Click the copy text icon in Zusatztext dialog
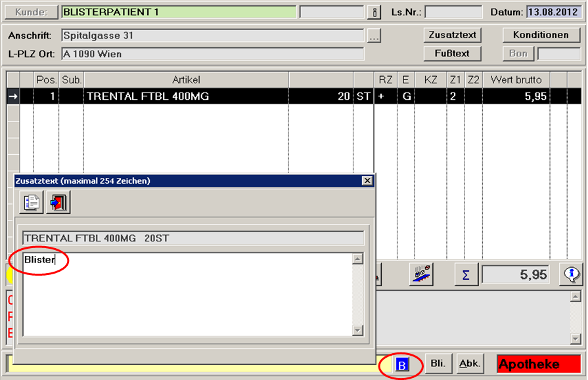The height and width of the screenshot is (380, 588). click(x=32, y=203)
